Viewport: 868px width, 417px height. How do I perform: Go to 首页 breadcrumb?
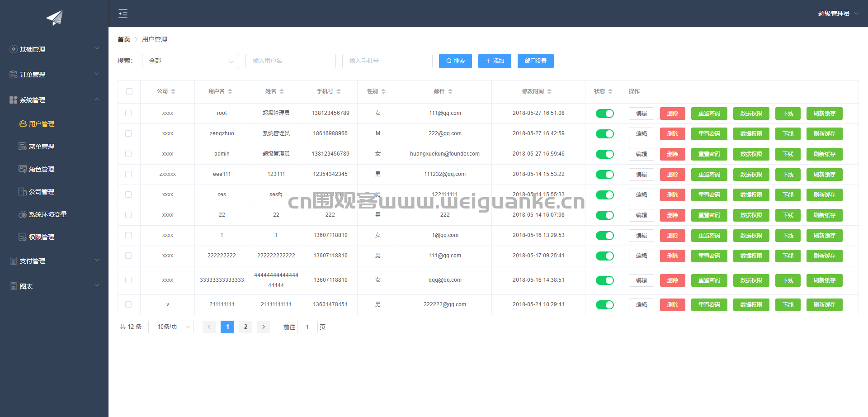[x=124, y=39]
